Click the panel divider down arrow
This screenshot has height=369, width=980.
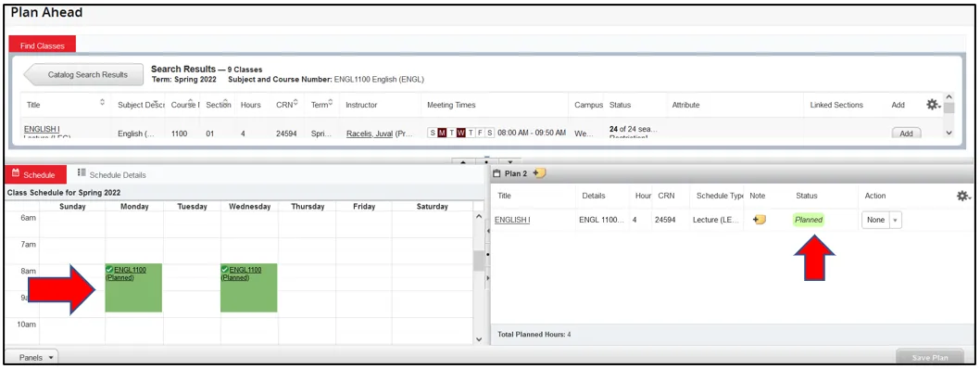click(510, 161)
